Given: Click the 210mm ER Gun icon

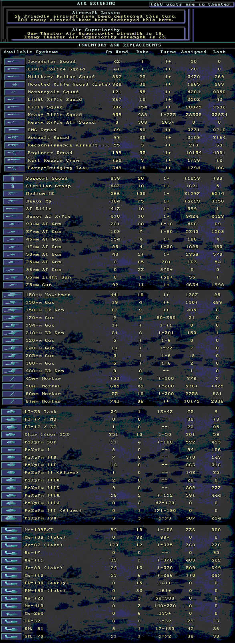Looking at the screenshot, I should click(13, 333).
